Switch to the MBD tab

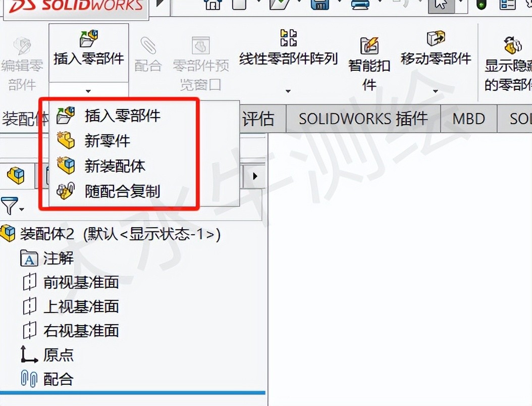pos(468,119)
